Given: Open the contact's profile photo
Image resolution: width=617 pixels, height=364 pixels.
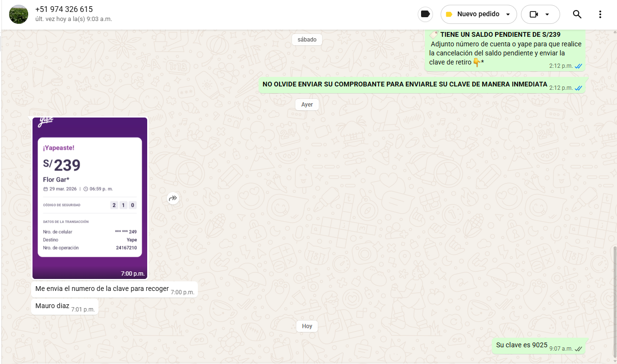Looking at the screenshot, I should [x=19, y=14].
